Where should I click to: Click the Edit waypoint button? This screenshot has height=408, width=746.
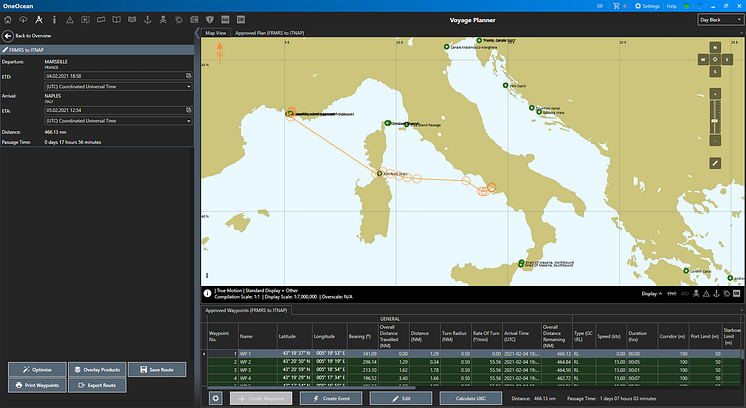pos(401,398)
